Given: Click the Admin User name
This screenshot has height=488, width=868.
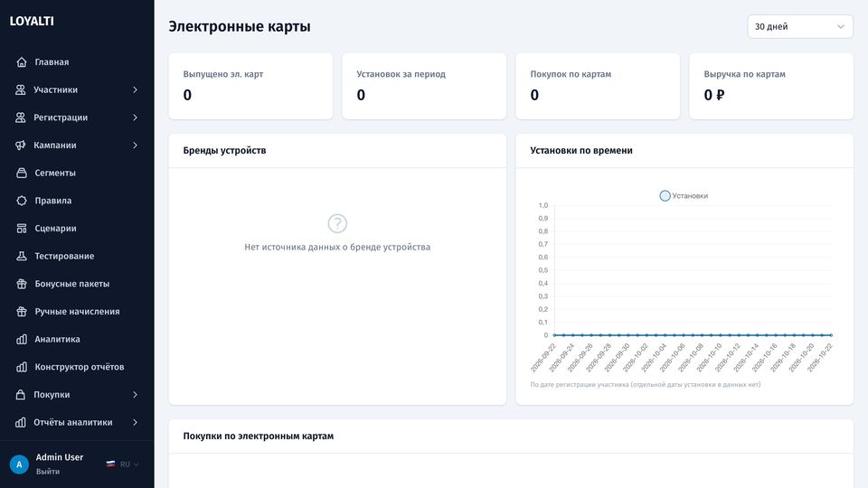Looking at the screenshot, I should [x=60, y=457].
